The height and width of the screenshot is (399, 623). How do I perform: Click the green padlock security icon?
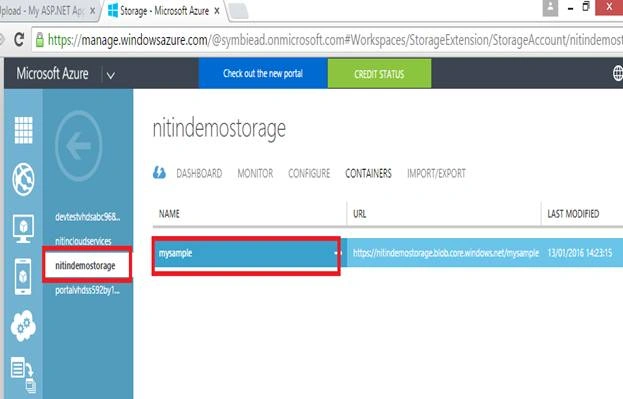pos(39,40)
